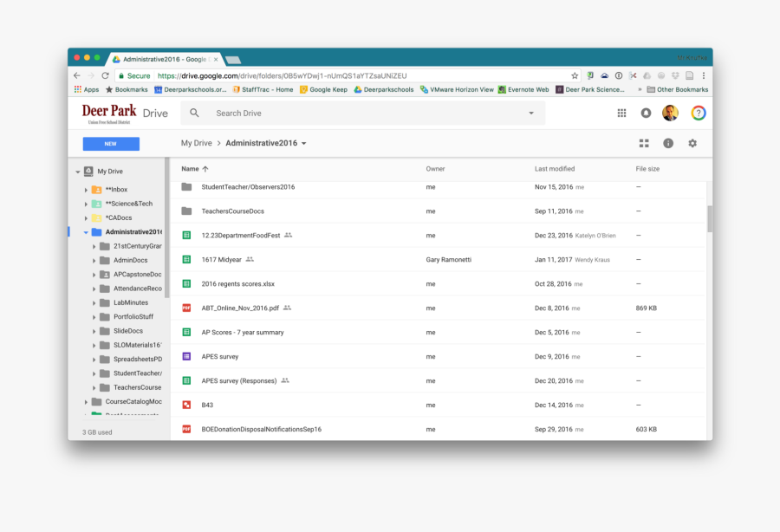Image resolution: width=780 pixels, height=532 pixels.
Task: Open the view details info icon
Action: (668, 143)
